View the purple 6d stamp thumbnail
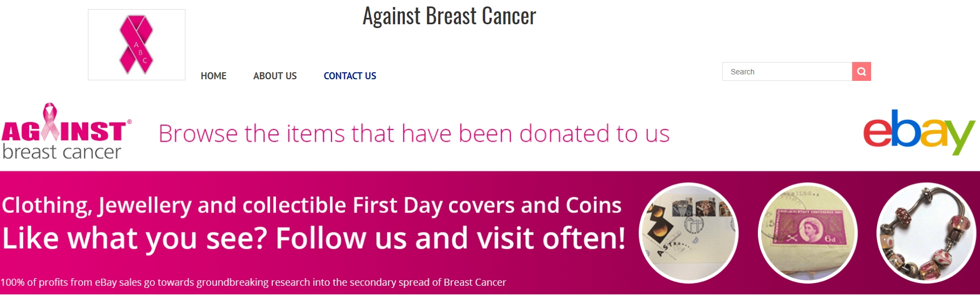This screenshot has height=296, width=980. pos(808,233)
